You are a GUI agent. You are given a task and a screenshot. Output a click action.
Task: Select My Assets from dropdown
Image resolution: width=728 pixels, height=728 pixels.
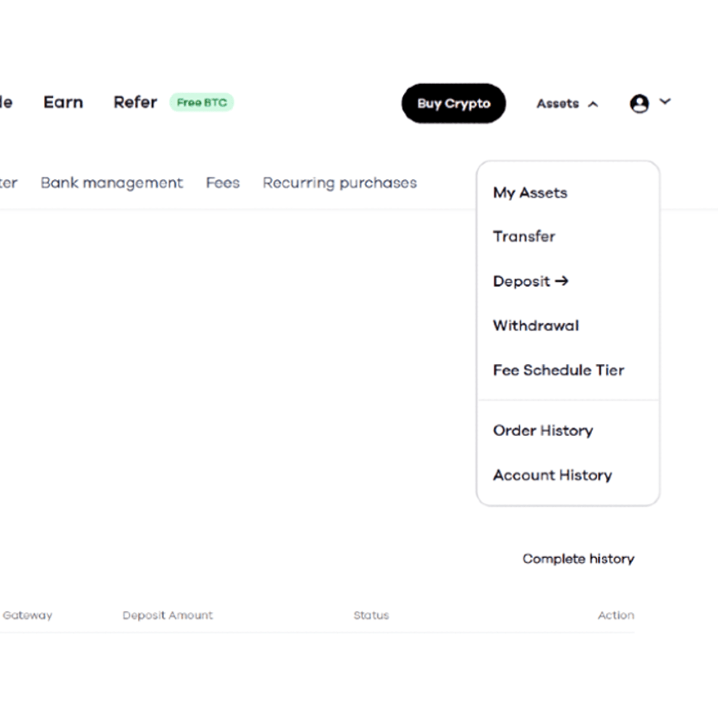(530, 193)
